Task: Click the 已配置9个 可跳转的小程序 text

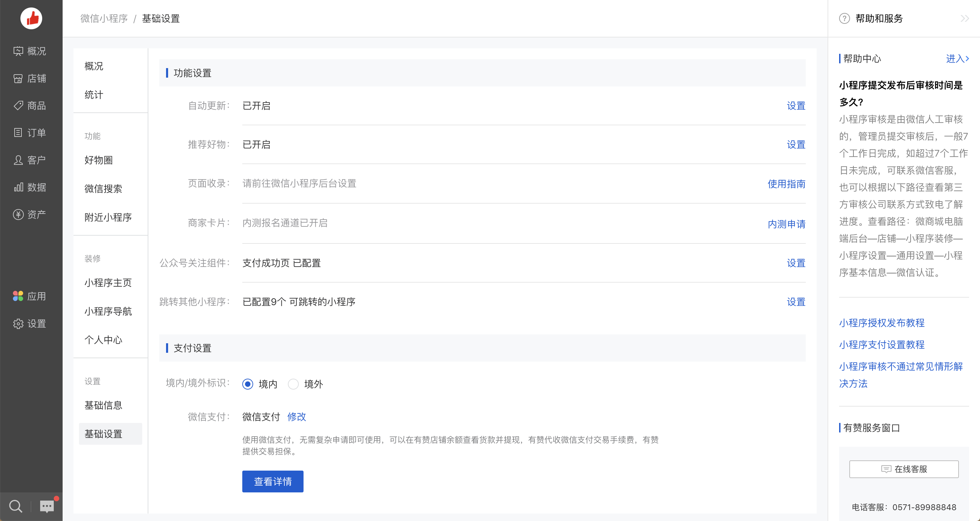Action: pyautogui.click(x=299, y=302)
